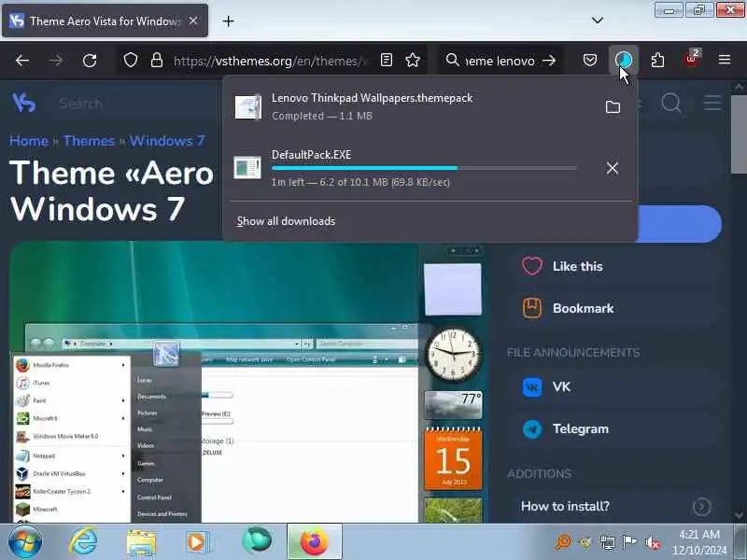Click the URL address field
The width and height of the screenshot is (747, 560).
272,61
